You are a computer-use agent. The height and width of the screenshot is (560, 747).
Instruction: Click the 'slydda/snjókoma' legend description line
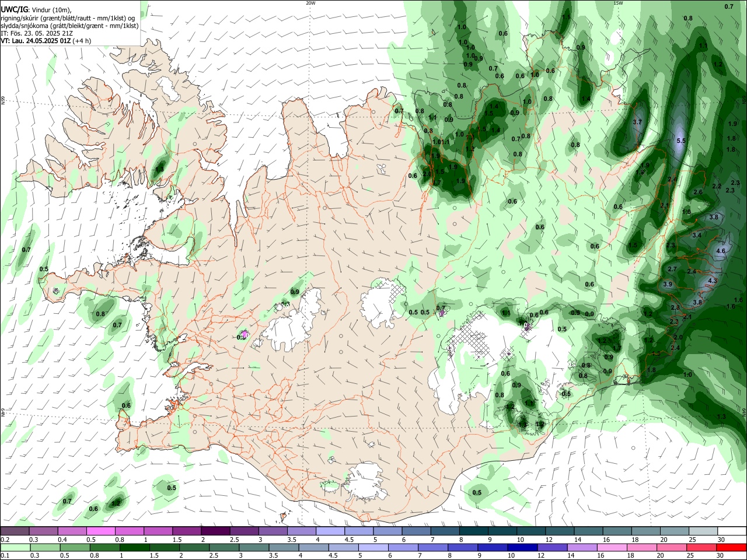(69, 26)
